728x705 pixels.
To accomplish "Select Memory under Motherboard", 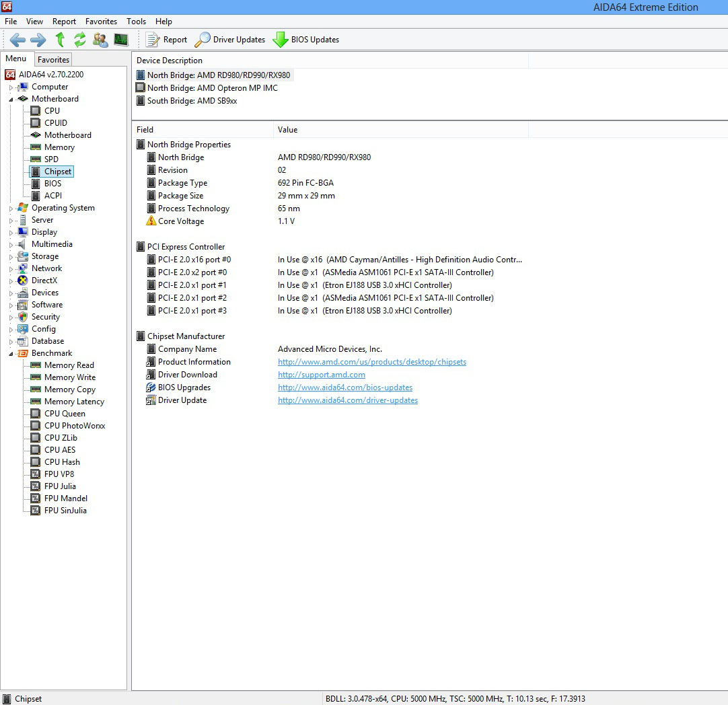I will tap(59, 147).
